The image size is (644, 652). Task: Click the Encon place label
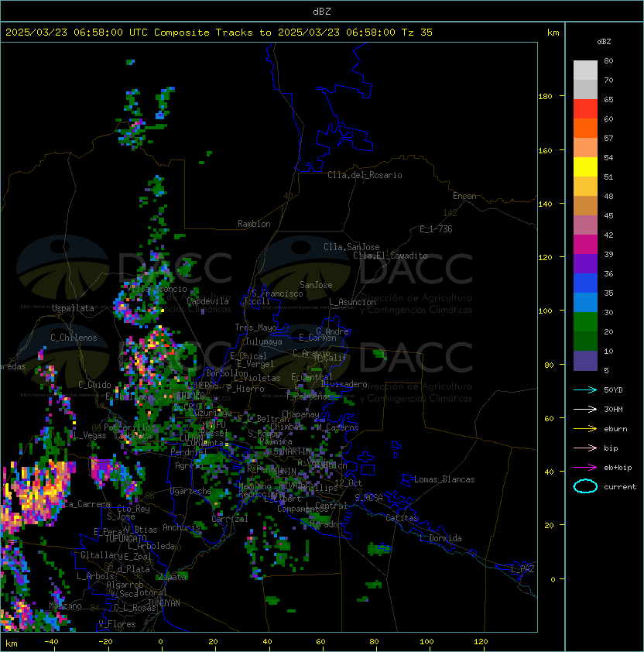(464, 196)
